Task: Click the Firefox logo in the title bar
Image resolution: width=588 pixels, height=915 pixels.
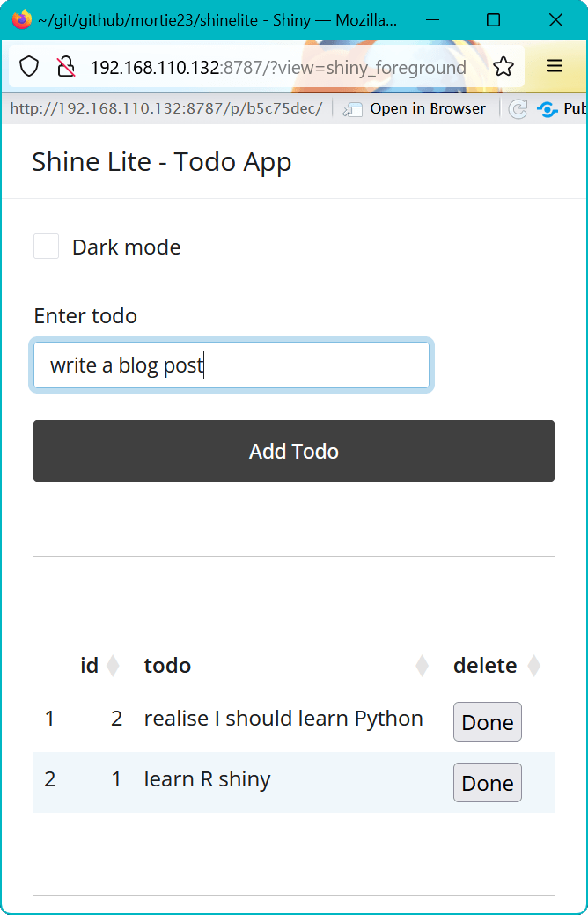Action: click(22, 20)
